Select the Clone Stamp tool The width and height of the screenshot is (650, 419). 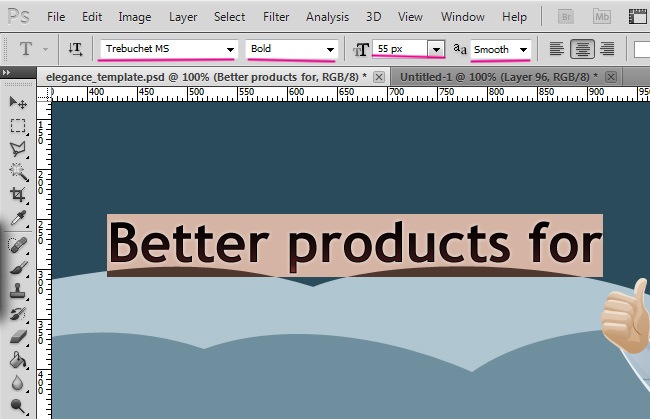(18, 291)
